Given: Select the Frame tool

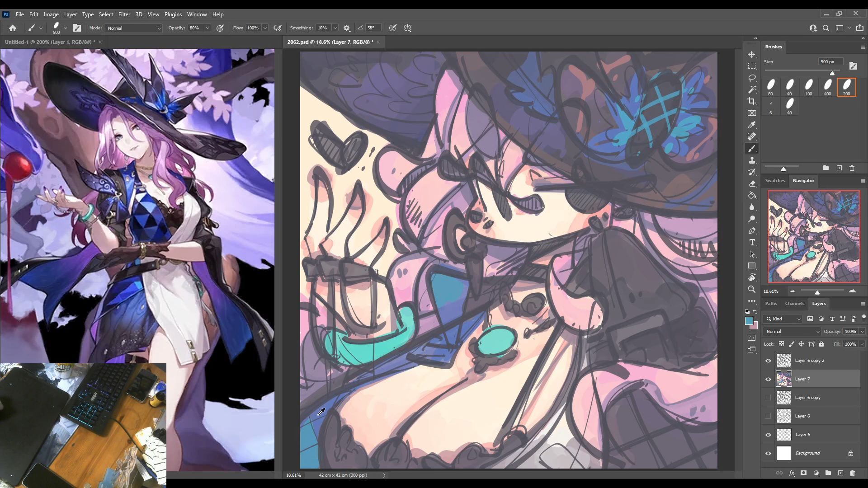Looking at the screenshot, I should (x=752, y=113).
